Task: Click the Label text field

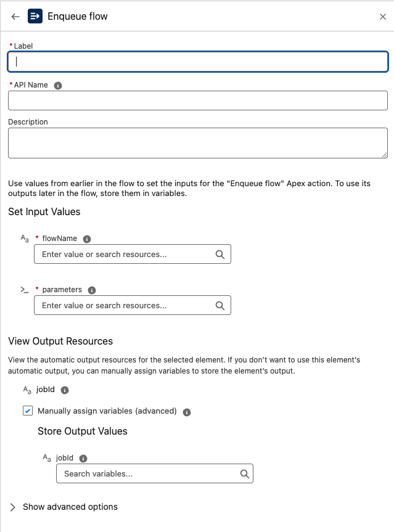Action: point(197,62)
